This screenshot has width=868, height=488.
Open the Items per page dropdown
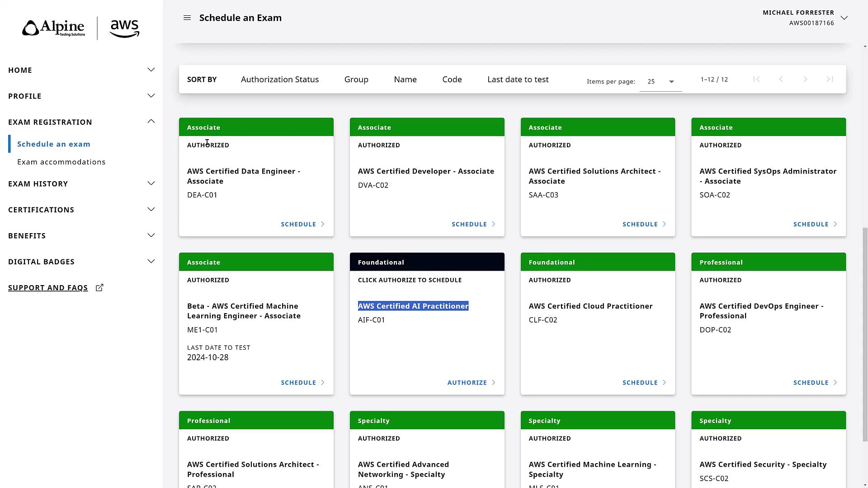(660, 82)
